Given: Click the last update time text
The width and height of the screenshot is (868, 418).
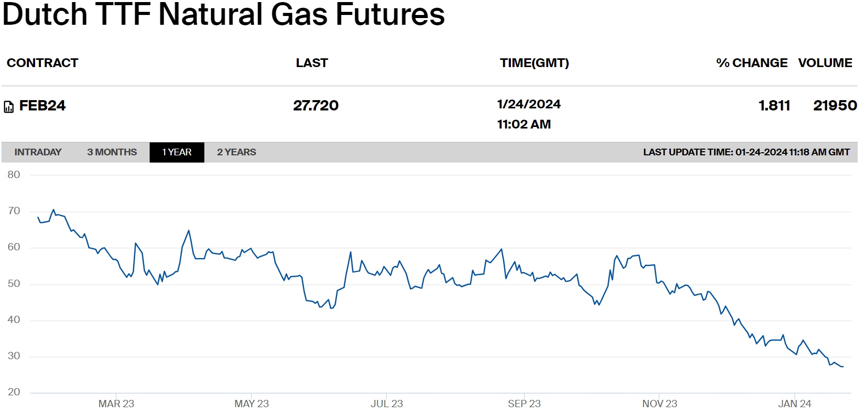Looking at the screenshot, I should [746, 152].
